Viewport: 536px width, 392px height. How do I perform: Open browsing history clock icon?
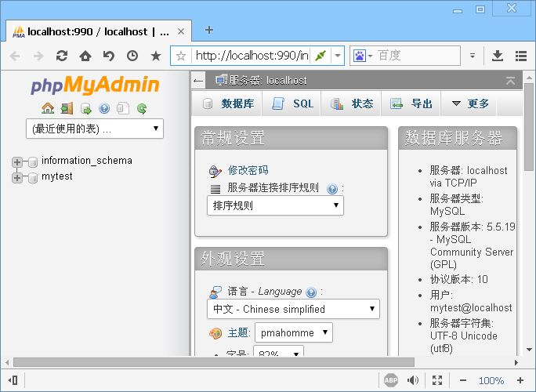[132, 56]
